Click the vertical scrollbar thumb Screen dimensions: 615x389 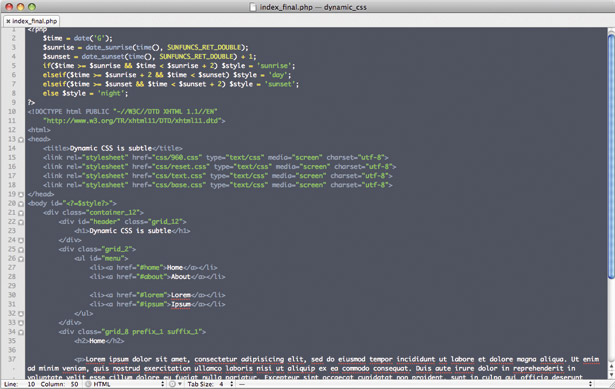[611, 157]
